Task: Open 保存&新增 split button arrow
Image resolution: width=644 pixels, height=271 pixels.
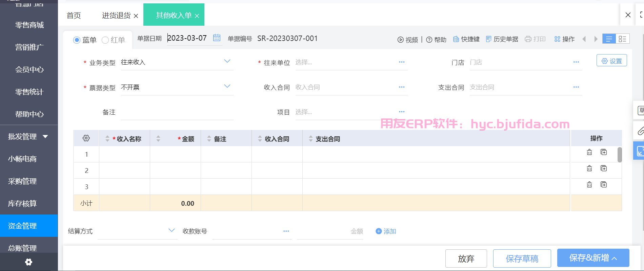Action: click(x=615, y=258)
